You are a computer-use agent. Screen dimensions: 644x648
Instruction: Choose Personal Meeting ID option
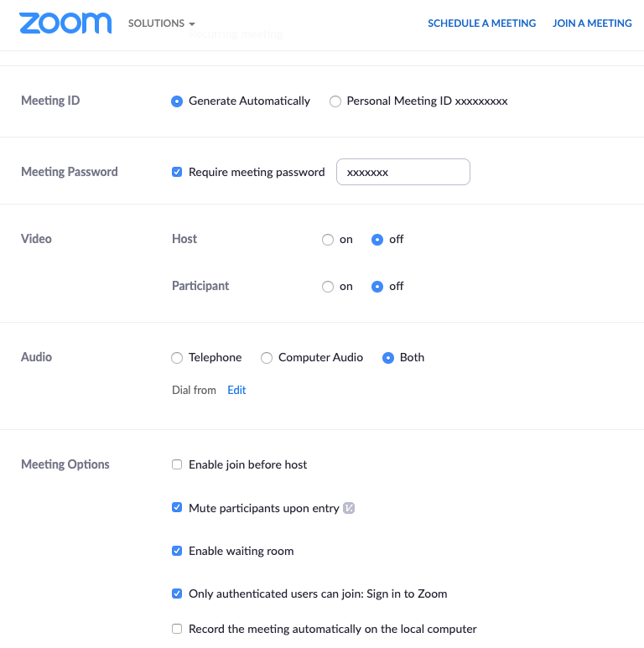point(335,101)
